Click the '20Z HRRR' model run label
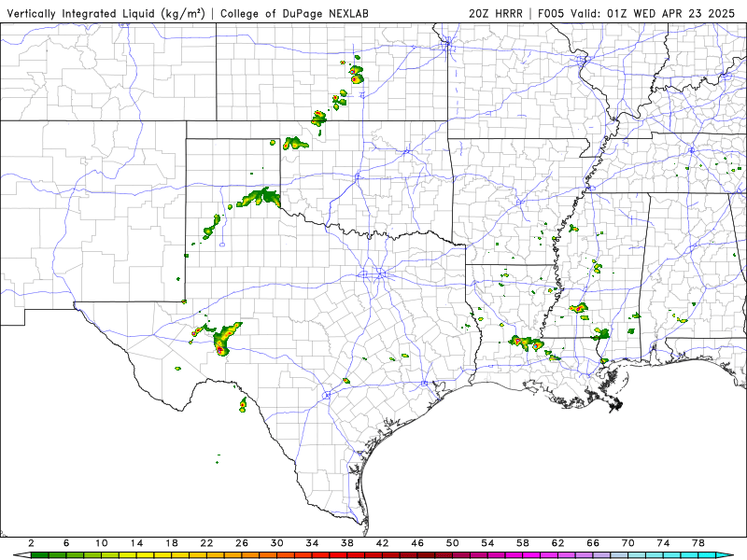The width and height of the screenshot is (747, 560). point(496,13)
